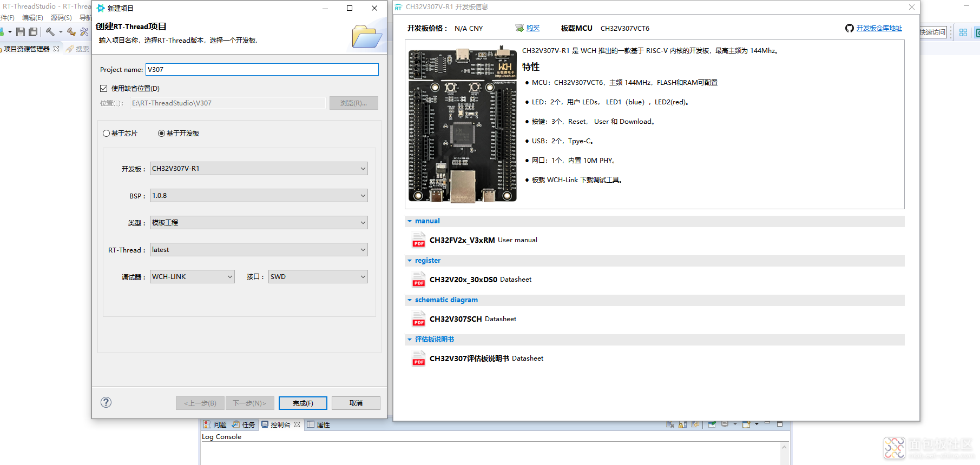The width and height of the screenshot is (980, 465).
Task: Toggle the scroll lock icon in the console toolbar
Action: click(682, 424)
